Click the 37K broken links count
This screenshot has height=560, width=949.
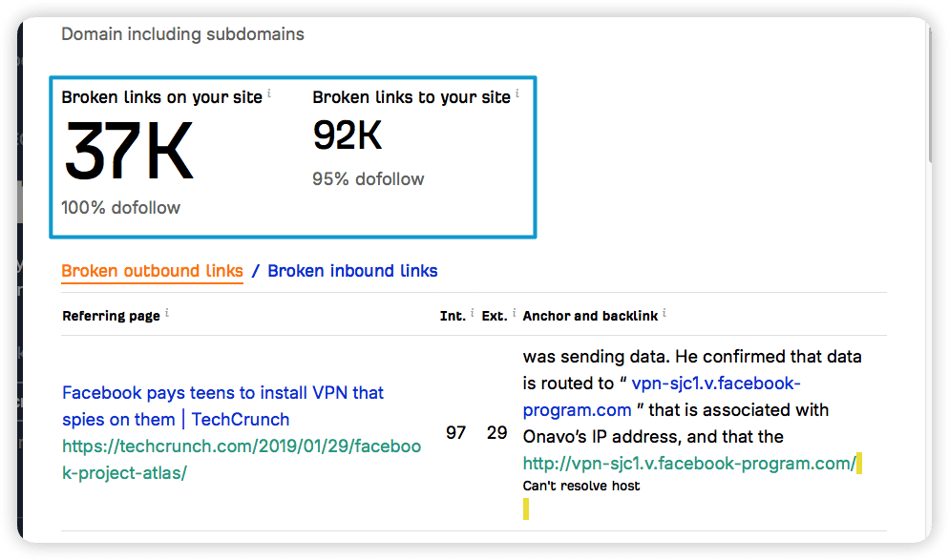point(129,151)
